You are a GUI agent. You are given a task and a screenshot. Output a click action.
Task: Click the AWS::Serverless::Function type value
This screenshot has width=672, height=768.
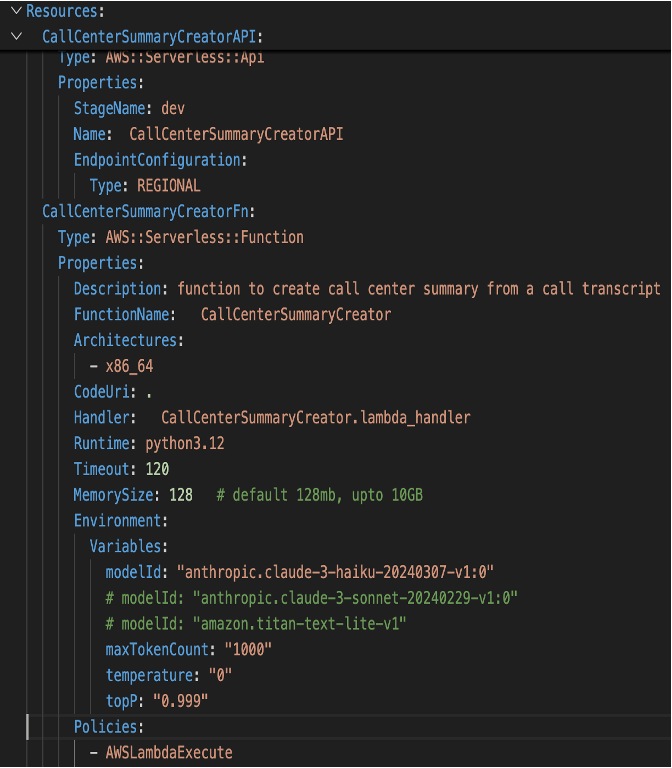[x=204, y=237]
